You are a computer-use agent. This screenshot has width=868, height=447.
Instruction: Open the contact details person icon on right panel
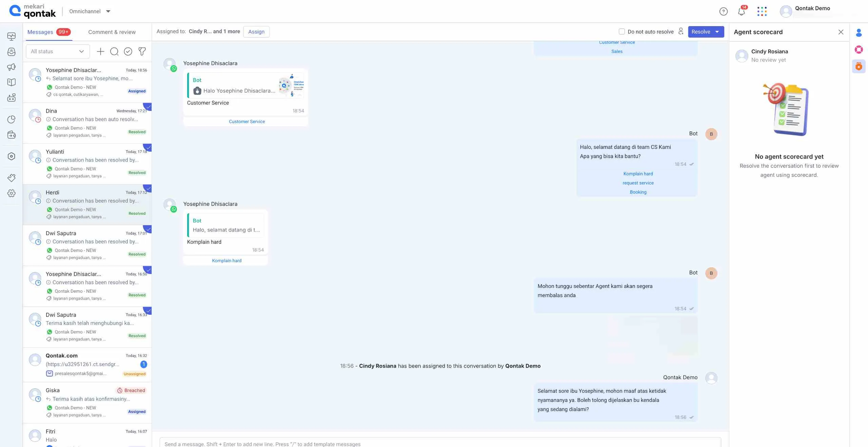point(859,33)
